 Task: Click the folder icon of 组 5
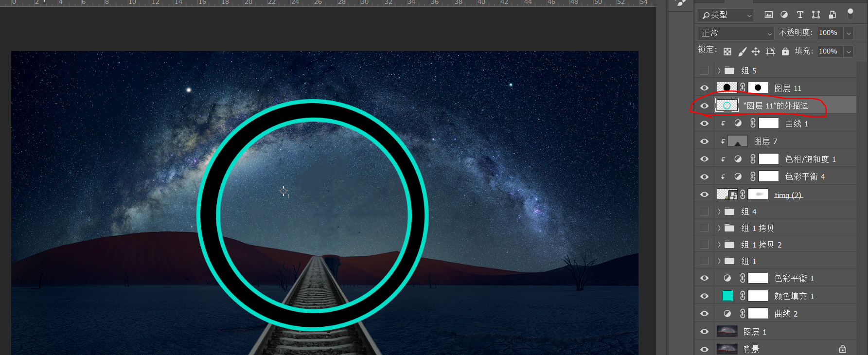729,71
